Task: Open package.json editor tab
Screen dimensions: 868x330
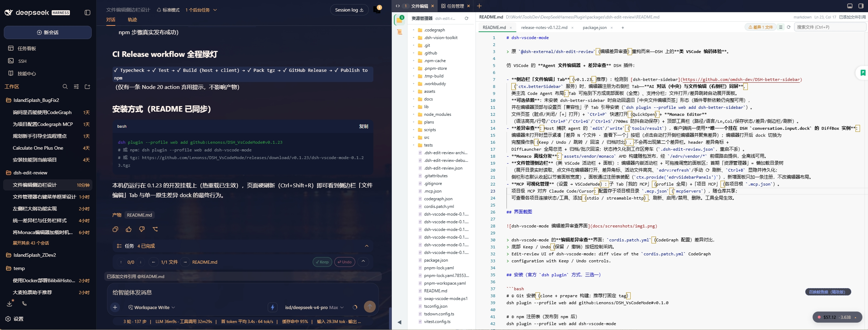Action: tap(595, 28)
